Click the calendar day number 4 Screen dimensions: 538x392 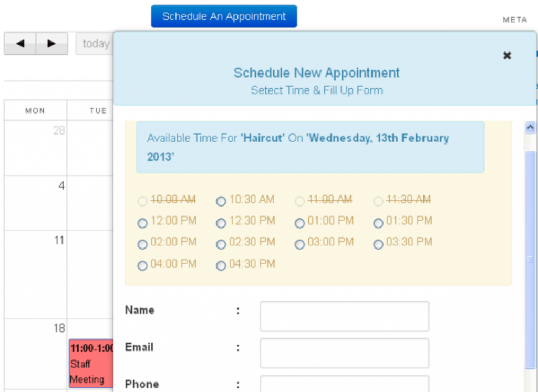61,186
